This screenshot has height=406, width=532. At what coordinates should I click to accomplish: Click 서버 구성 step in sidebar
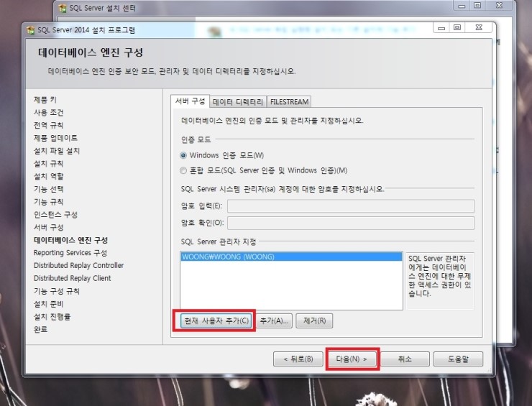tap(48, 227)
